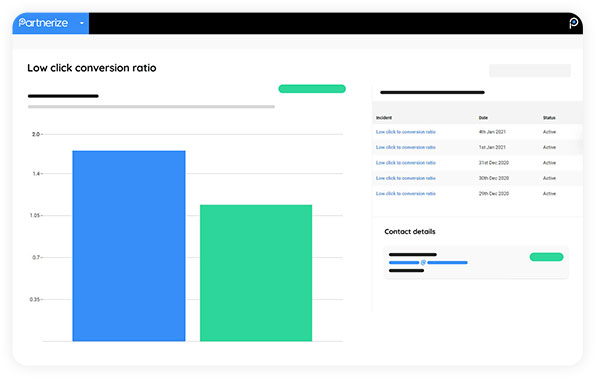Select the blue bar in chart

(x=129, y=246)
